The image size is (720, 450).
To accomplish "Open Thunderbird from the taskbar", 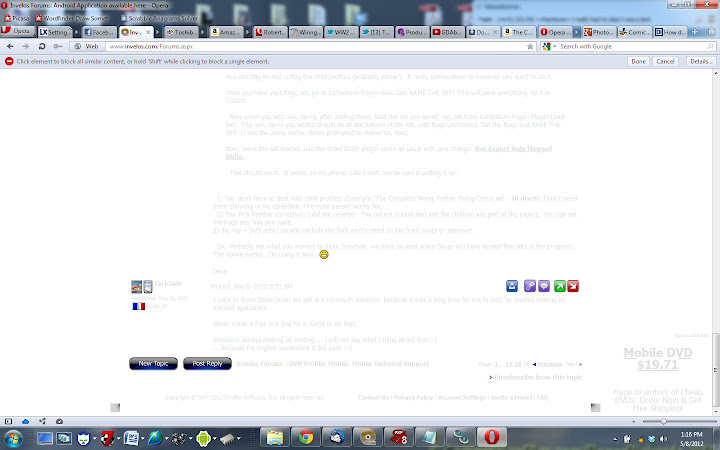I will click(337, 438).
